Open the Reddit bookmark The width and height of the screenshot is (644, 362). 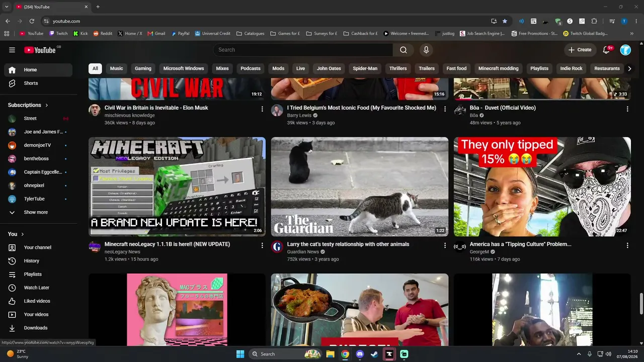pos(103,34)
